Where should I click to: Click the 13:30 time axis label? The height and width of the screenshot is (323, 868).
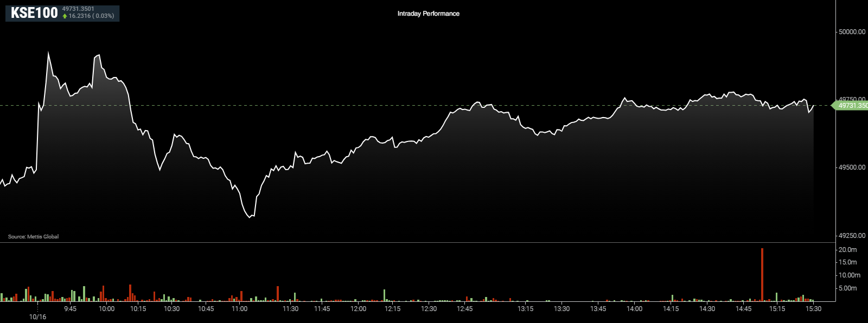pyautogui.click(x=561, y=309)
